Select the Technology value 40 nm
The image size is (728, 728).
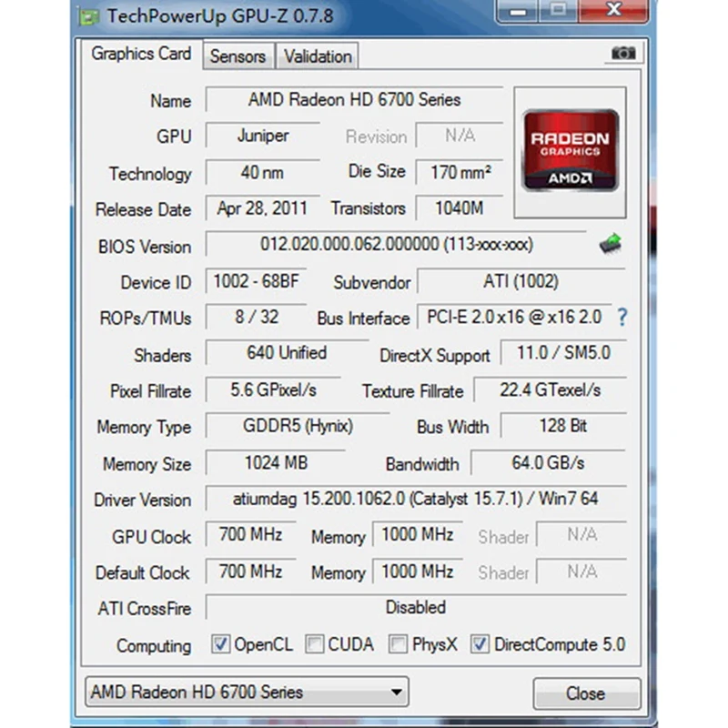point(263,172)
